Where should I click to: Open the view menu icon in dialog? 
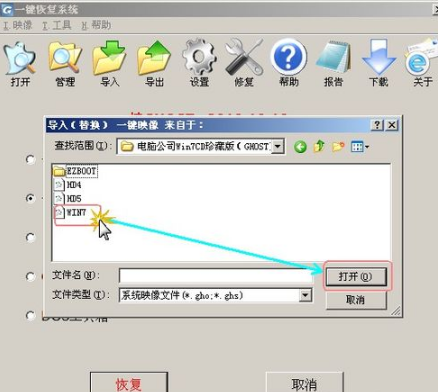click(x=360, y=146)
